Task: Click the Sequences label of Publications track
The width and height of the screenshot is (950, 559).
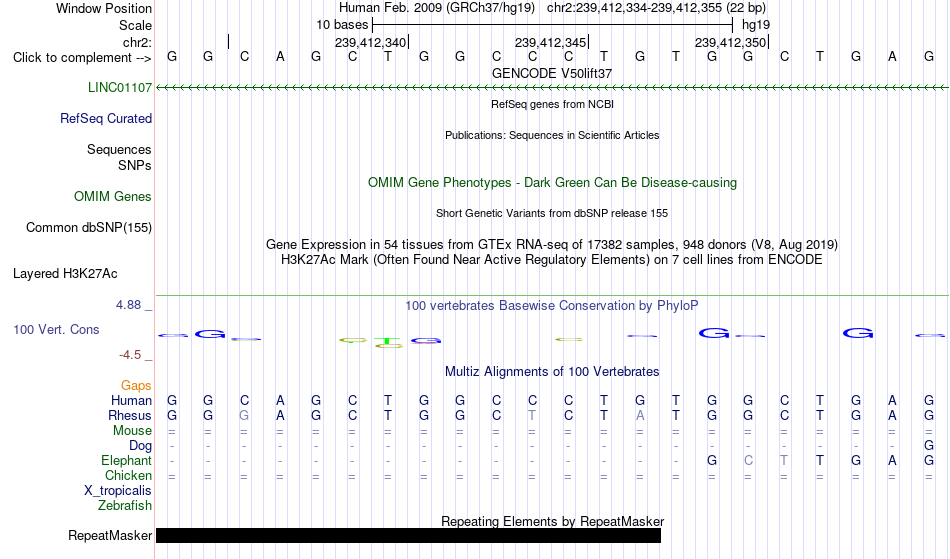Action: pos(119,150)
